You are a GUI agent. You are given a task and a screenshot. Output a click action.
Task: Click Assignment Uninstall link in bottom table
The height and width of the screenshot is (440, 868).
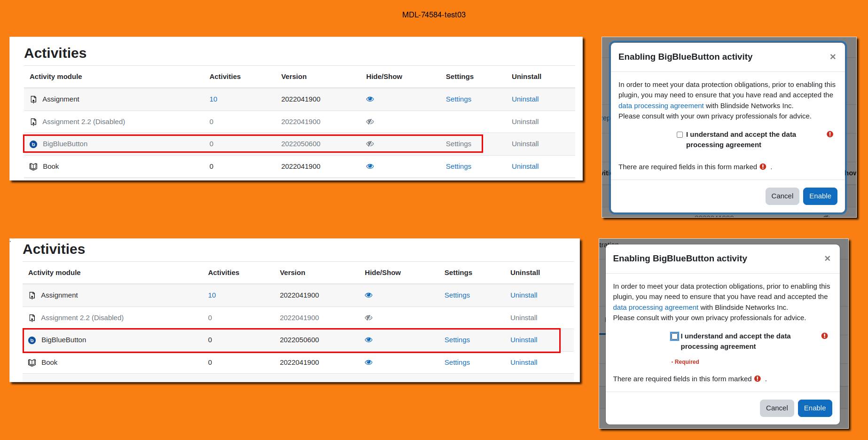click(x=524, y=295)
